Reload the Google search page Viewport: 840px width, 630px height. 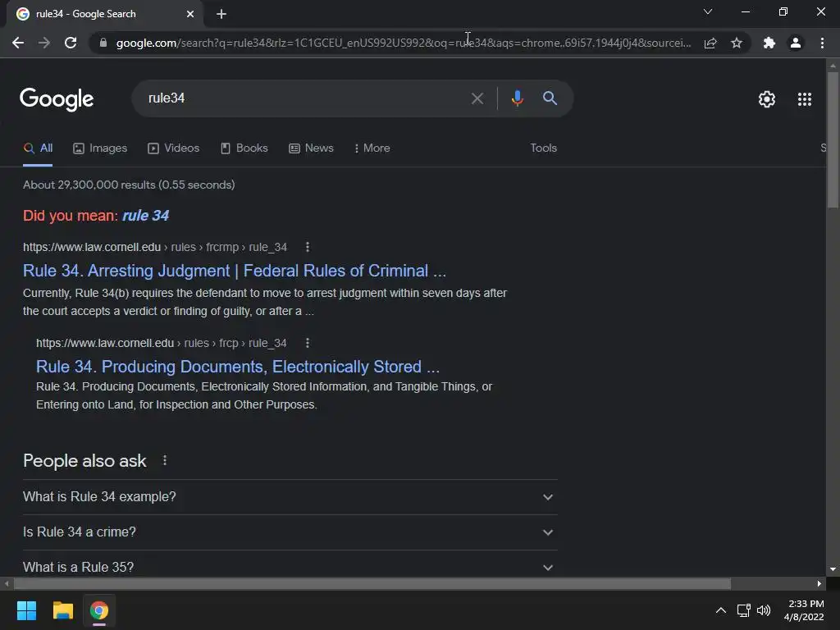pyautogui.click(x=71, y=43)
